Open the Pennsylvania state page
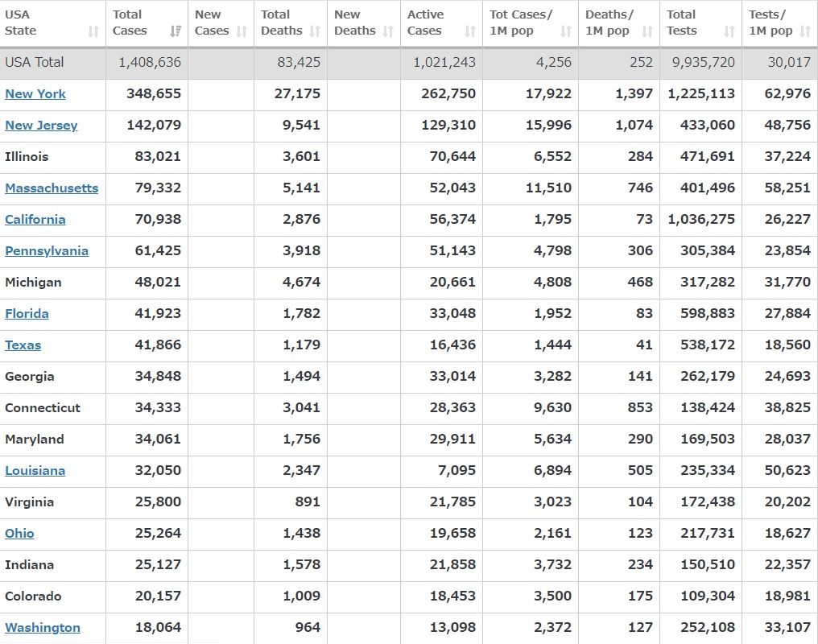 (x=47, y=250)
